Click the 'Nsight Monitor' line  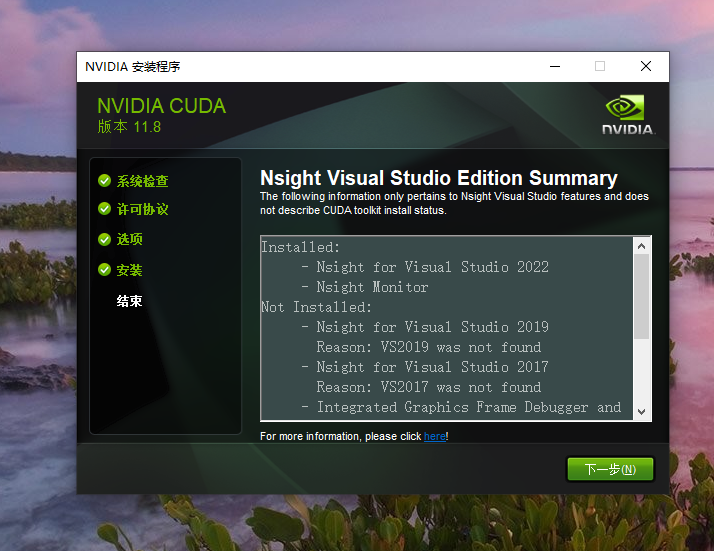click(x=372, y=287)
